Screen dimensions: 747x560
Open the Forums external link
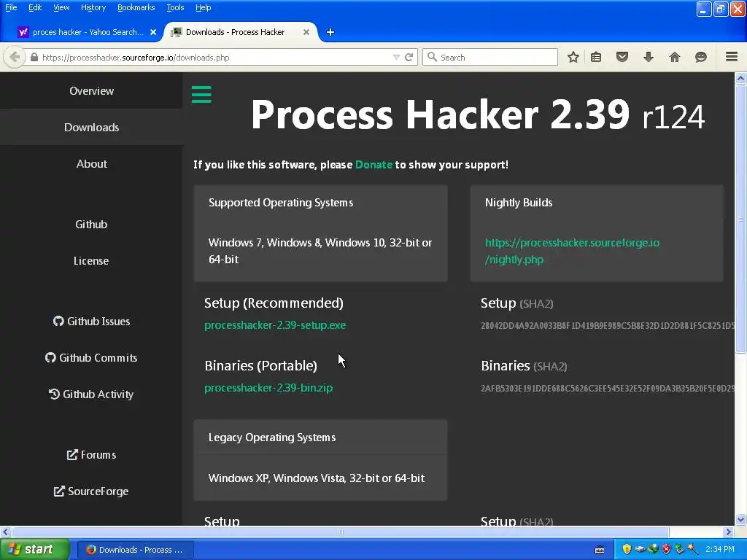pyautogui.click(x=91, y=455)
